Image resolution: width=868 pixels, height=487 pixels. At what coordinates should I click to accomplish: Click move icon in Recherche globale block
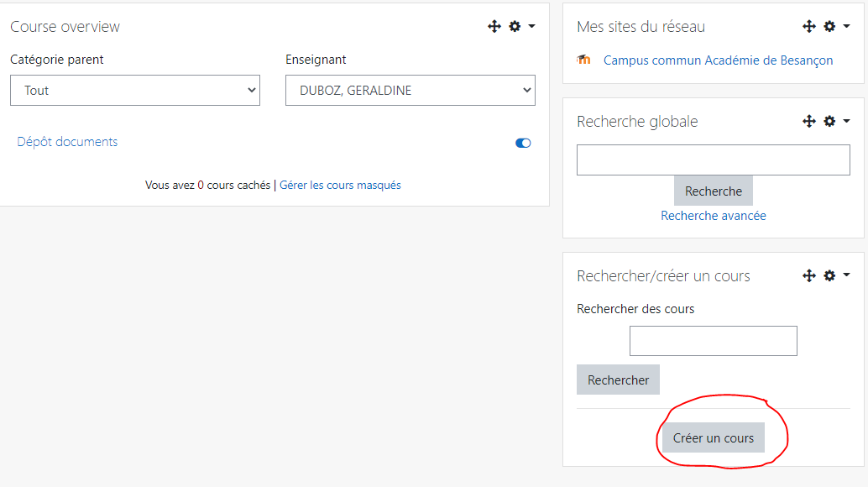pos(809,121)
